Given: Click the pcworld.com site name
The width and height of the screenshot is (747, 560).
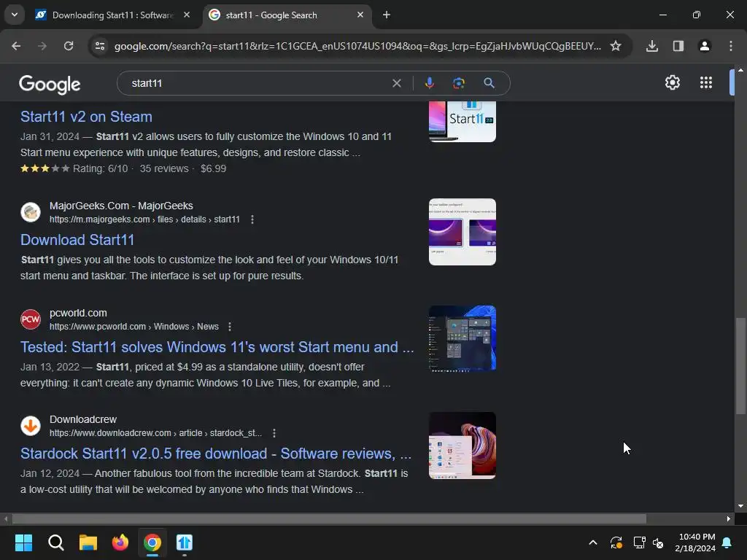Looking at the screenshot, I should [78, 313].
